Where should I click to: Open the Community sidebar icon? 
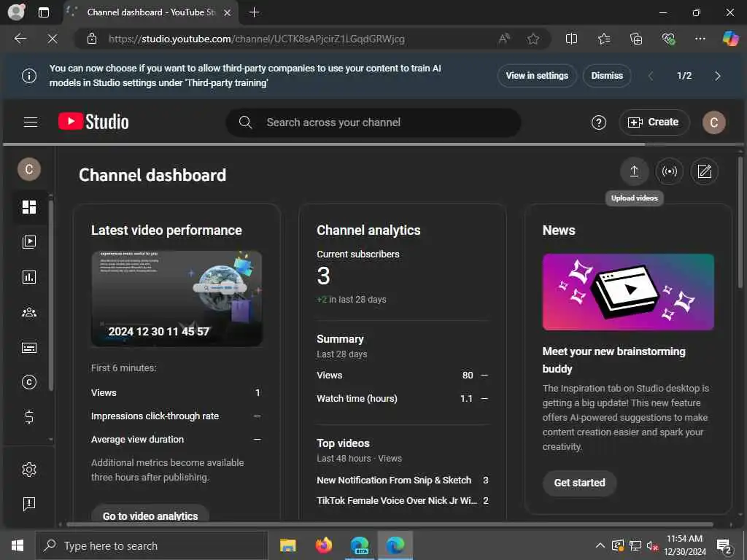[x=29, y=312]
